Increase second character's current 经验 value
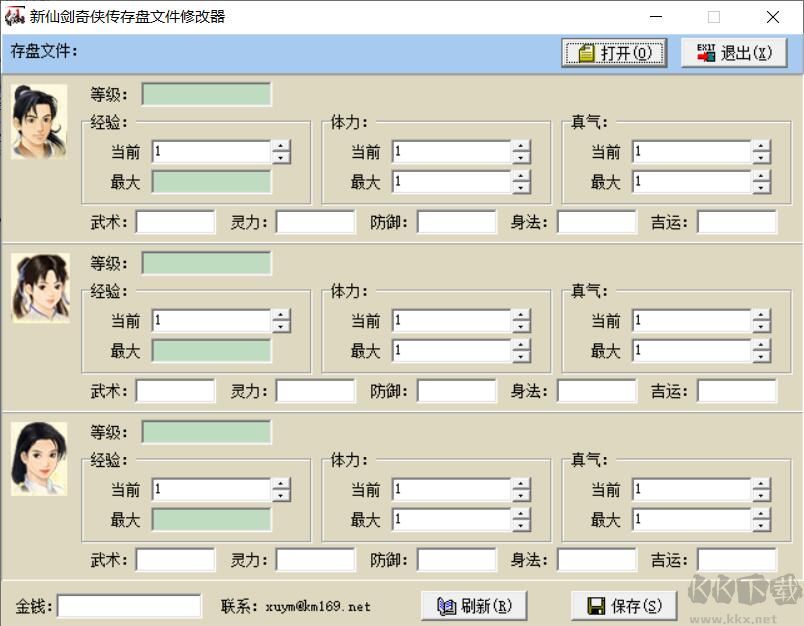Image resolution: width=804 pixels, height=626 pixels. (x=280, y=315)
